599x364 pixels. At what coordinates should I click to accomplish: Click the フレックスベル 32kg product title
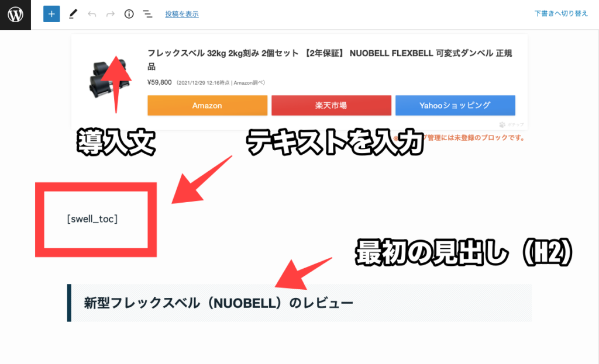pyautogui.click(x=330, y=60)
